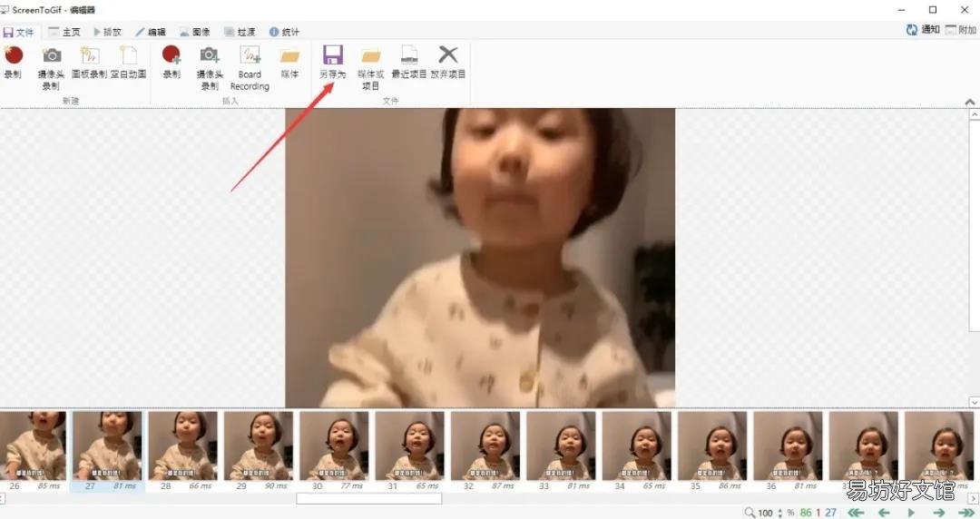Click the frame list scroll-right arrow
This screenshot has height=519, width=980.
point(975,499)
